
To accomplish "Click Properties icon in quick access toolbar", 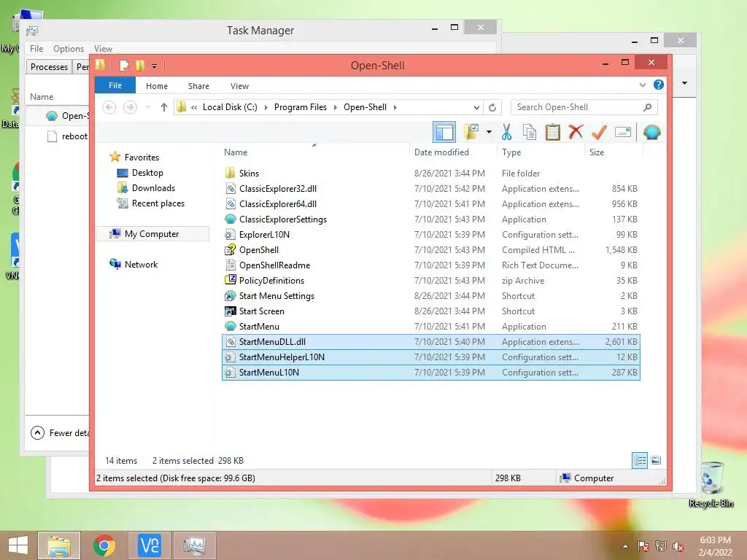I will point(124,66).
